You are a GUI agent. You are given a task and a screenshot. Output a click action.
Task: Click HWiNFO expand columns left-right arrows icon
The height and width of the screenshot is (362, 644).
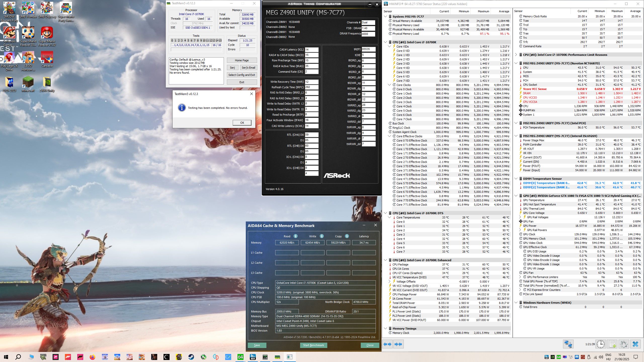coord(388,344)
